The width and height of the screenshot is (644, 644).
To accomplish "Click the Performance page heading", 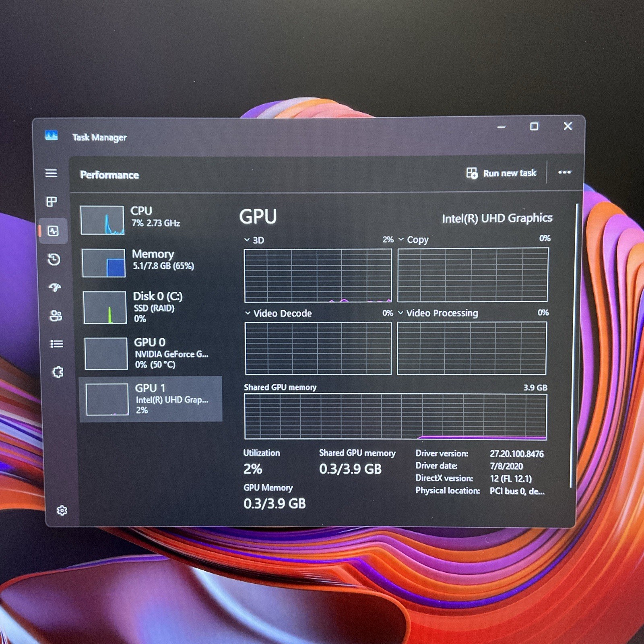I will pos(109,175).
